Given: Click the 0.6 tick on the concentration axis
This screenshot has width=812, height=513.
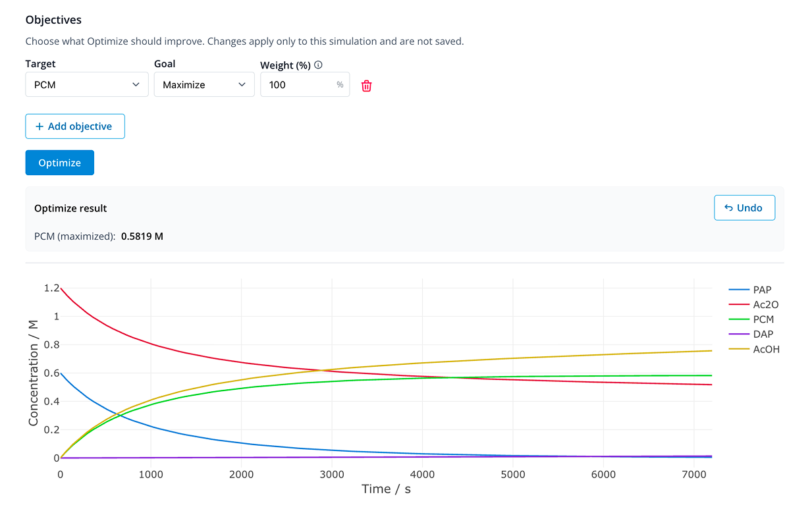Looking at the screenshot, I should click(52, 373).
